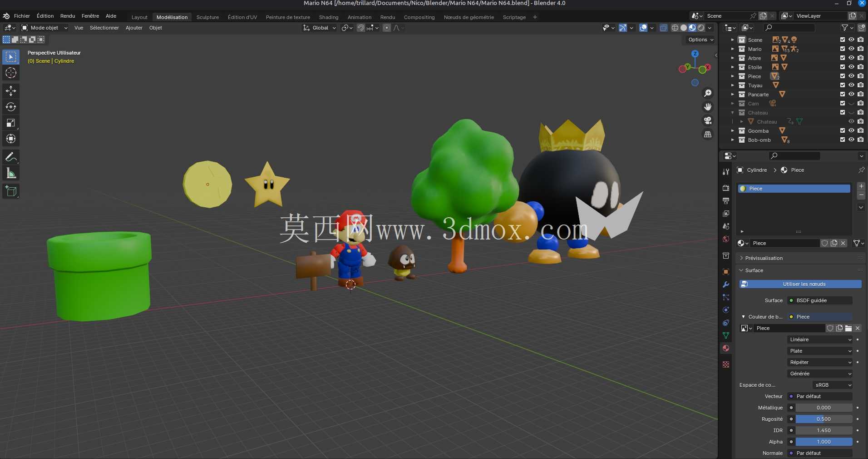This screenshot has height=459, width=868.
Task: Expand the Pancarte collection in outliner
Action: (x=732, y=94)
